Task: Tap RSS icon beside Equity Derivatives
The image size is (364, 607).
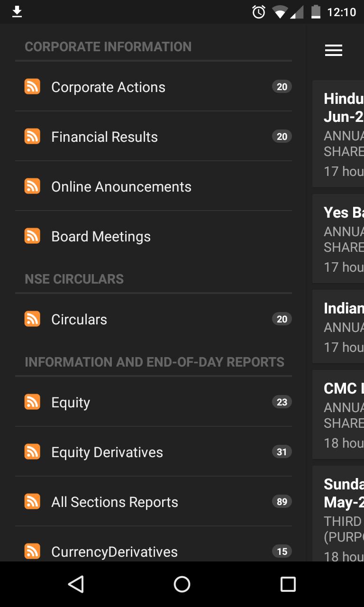Action: click(32, 452)
